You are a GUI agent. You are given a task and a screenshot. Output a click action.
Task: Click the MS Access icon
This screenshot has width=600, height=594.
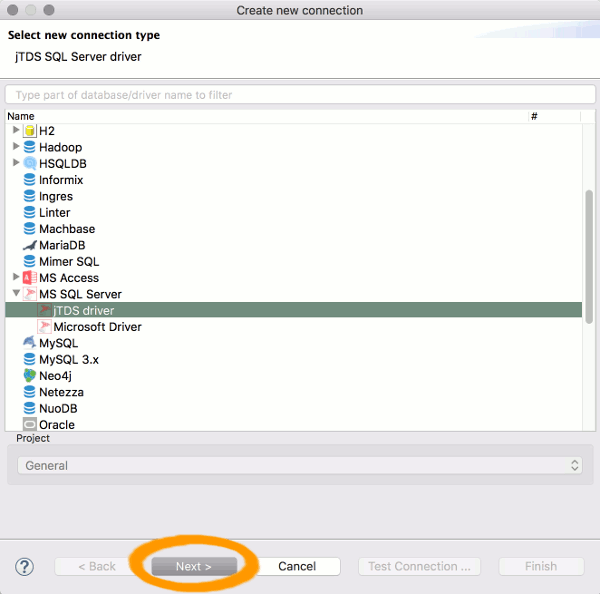(29, 278)
